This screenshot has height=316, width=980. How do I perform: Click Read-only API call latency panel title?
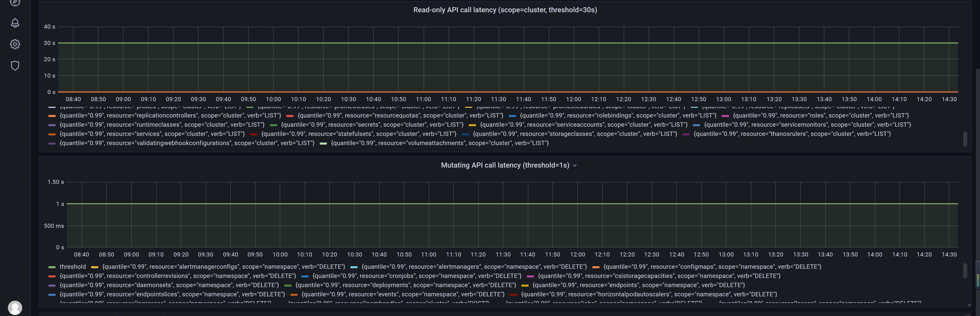click(505, 10)
